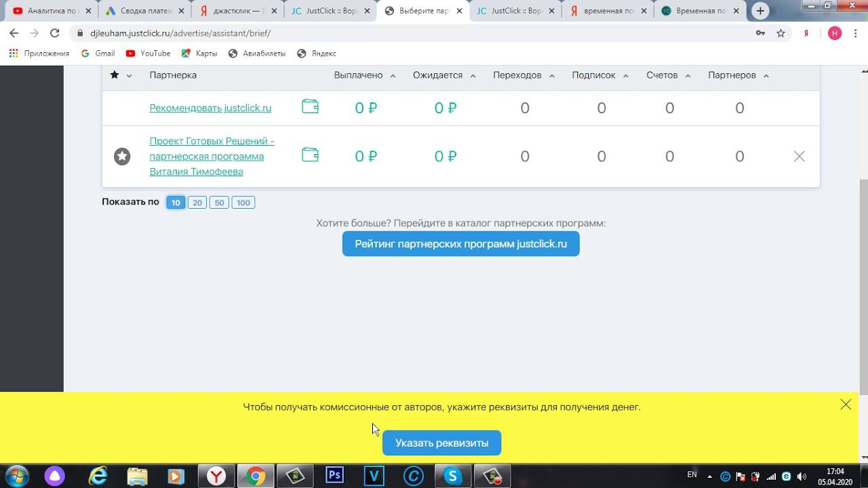This screenshot has height=488, width=868.
Task: Switch to Выберите партнерку tab
Action: (422, 11)
